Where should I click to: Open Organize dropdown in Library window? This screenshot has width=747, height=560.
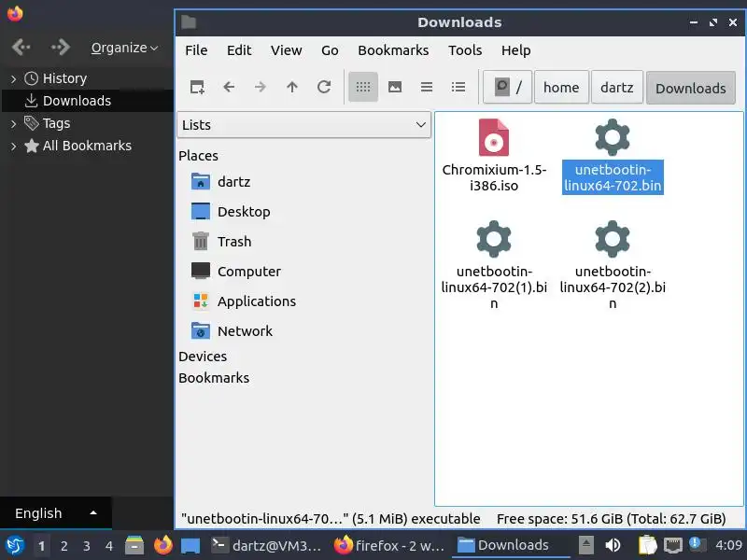(124, 48)
